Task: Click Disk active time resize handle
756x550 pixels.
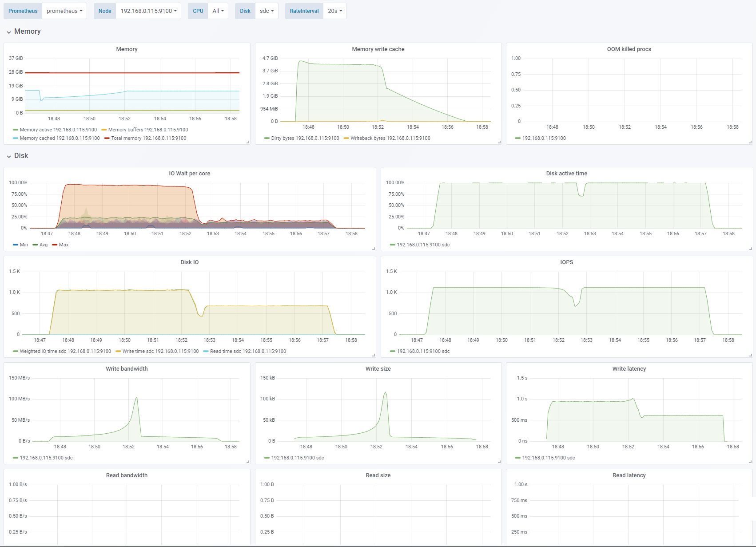Action: click(750, 249)
